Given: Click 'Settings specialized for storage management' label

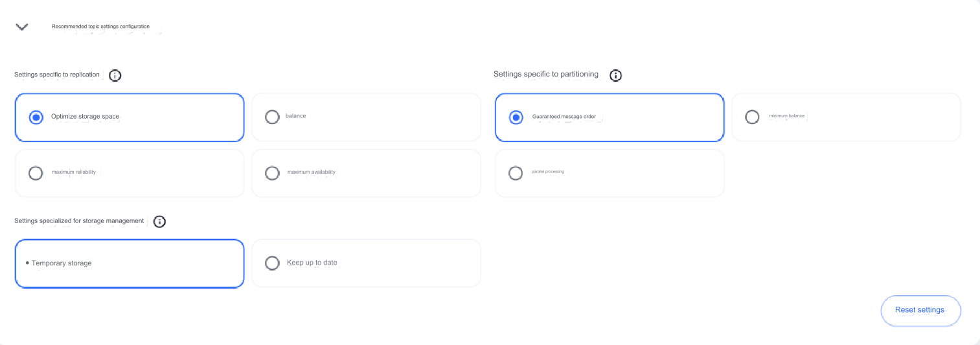Looking at the screenshot, I should point(79,221).
